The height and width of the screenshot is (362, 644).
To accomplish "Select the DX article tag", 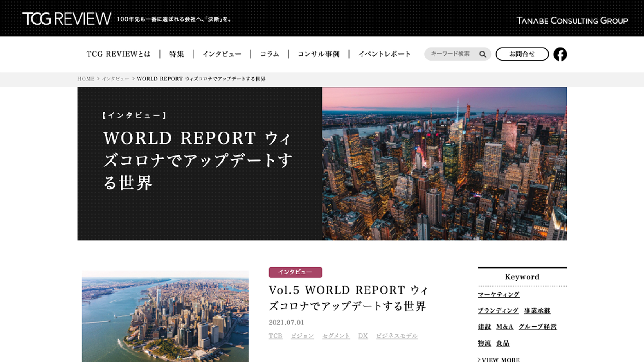I will (363, 336).
